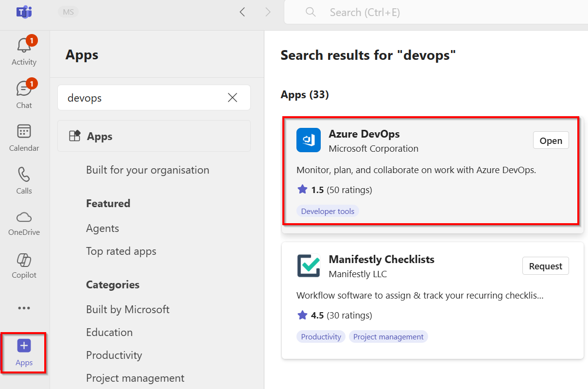Screen dimensions: 588x389
Task: Select the Education category
Action: [x=109, y=332]
